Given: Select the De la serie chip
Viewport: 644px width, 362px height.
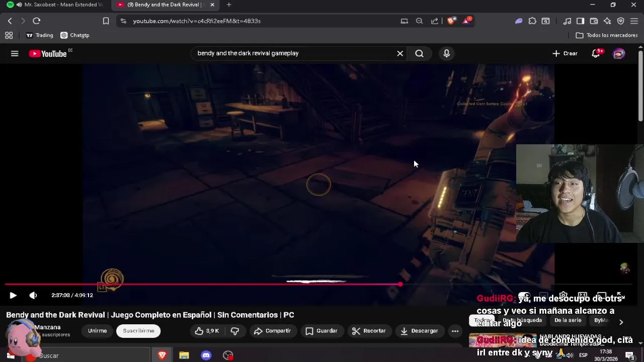Looking at the screenshot, I should pyautogui.click(x=568, y=320).
